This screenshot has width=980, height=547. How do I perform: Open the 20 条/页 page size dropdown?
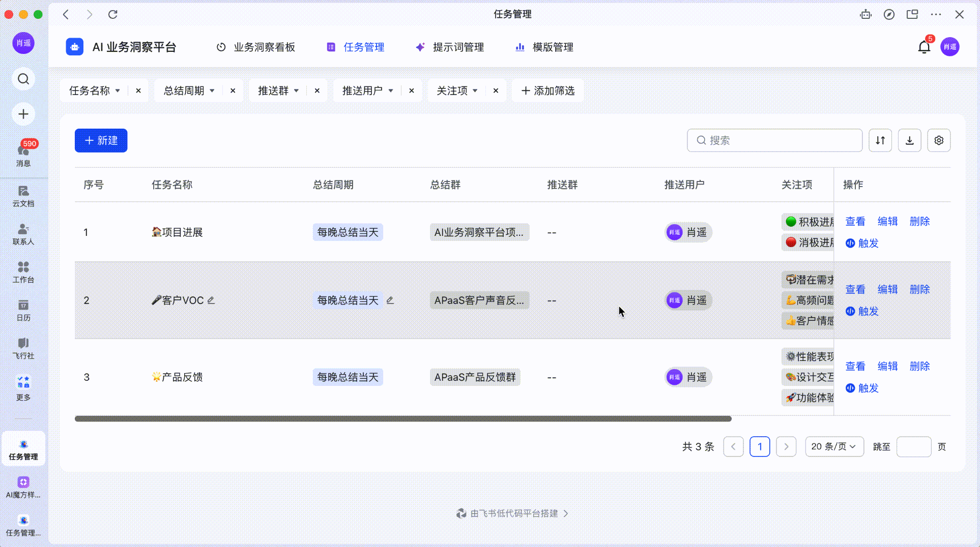pyautogui.click(x=834, y=446)
